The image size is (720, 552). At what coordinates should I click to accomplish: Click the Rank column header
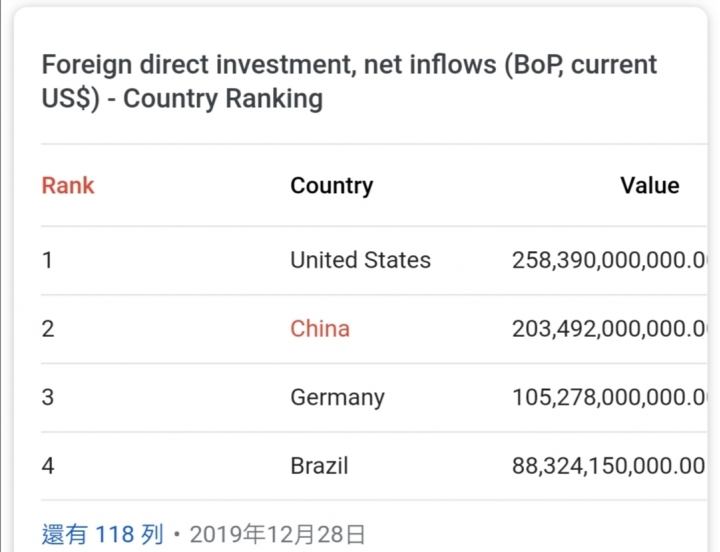pyautogui.click(x=68, y=186)
